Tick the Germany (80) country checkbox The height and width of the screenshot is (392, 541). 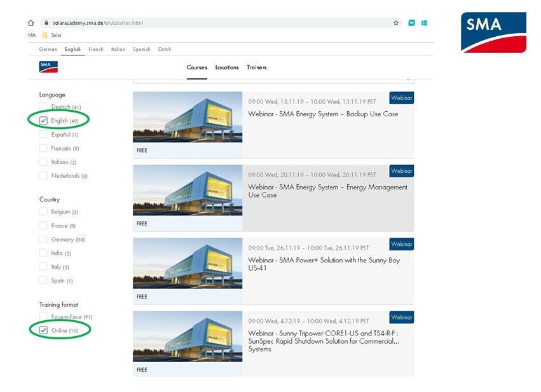(43, 240)
